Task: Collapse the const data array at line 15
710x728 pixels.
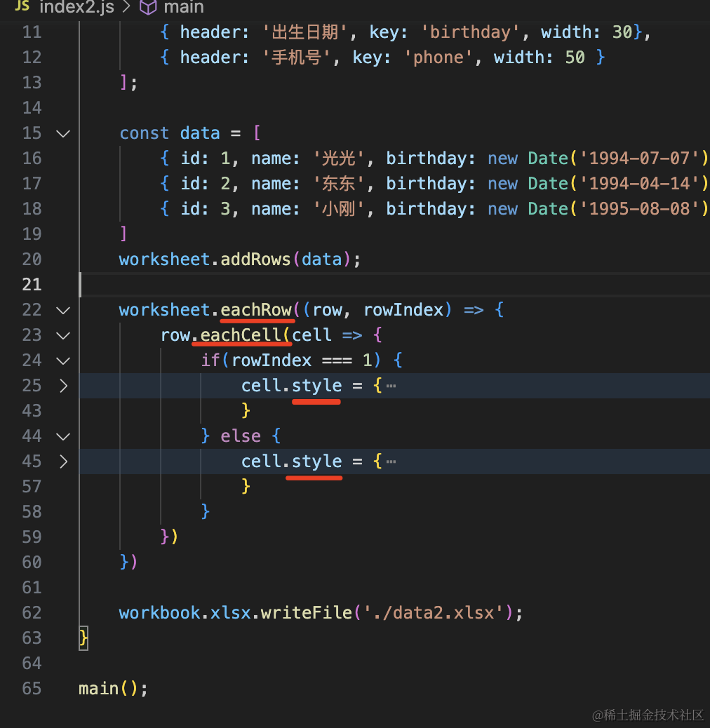Action: coord(63,133)
